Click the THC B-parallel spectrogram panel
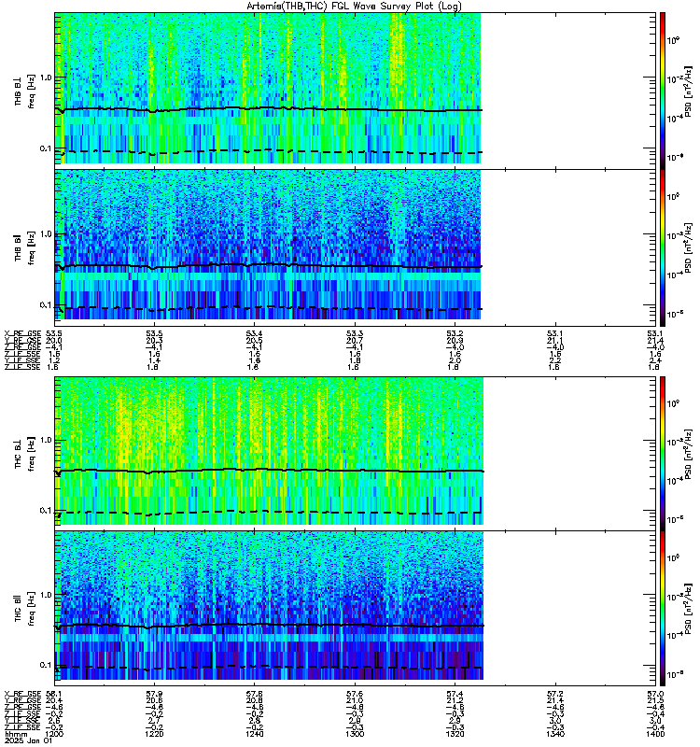The image size is (700, 747). (356, 608)
